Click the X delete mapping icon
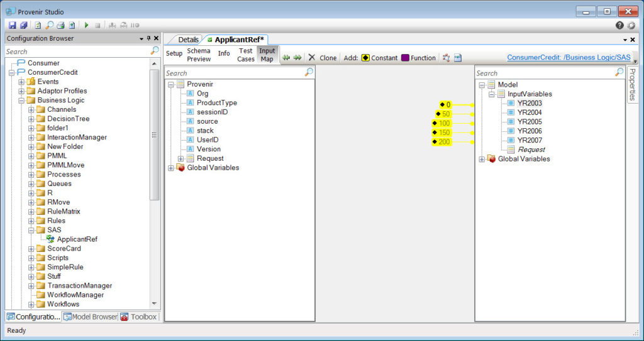Viewport: 644px width, 341px height. [312, 58]
